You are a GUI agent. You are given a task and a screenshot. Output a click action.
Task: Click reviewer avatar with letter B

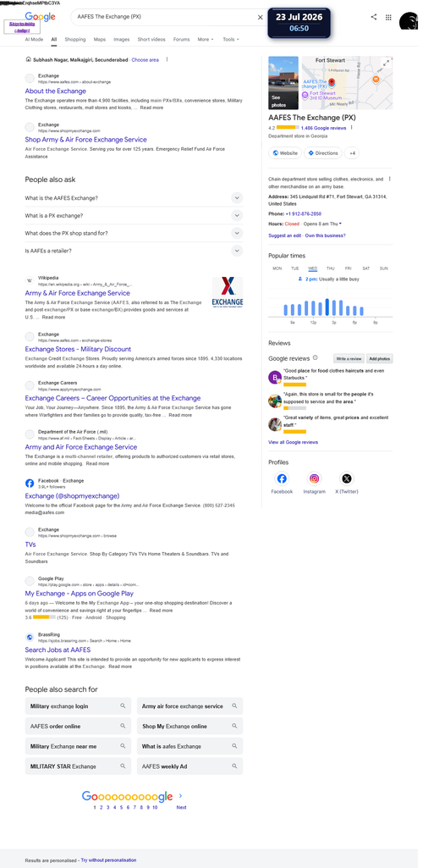coord(274,378)
